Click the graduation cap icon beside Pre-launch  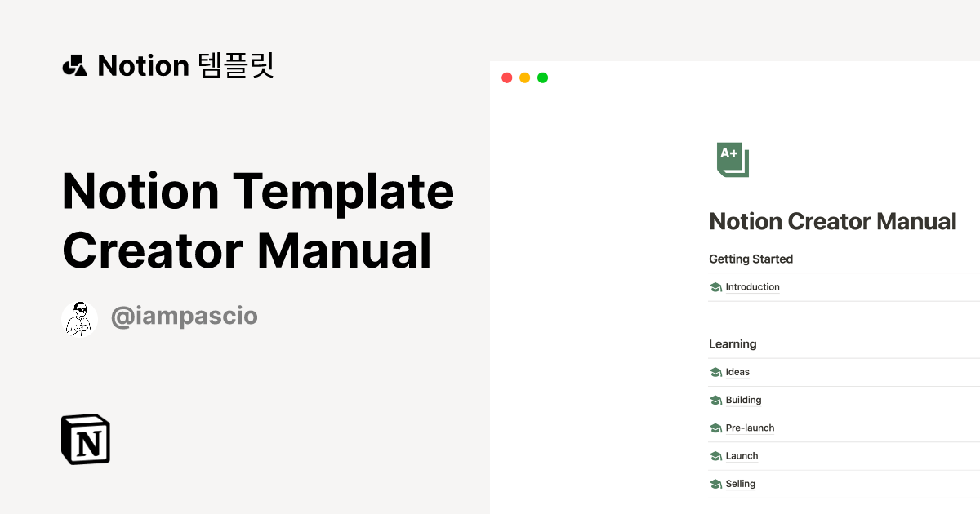(x=716, y=428)
